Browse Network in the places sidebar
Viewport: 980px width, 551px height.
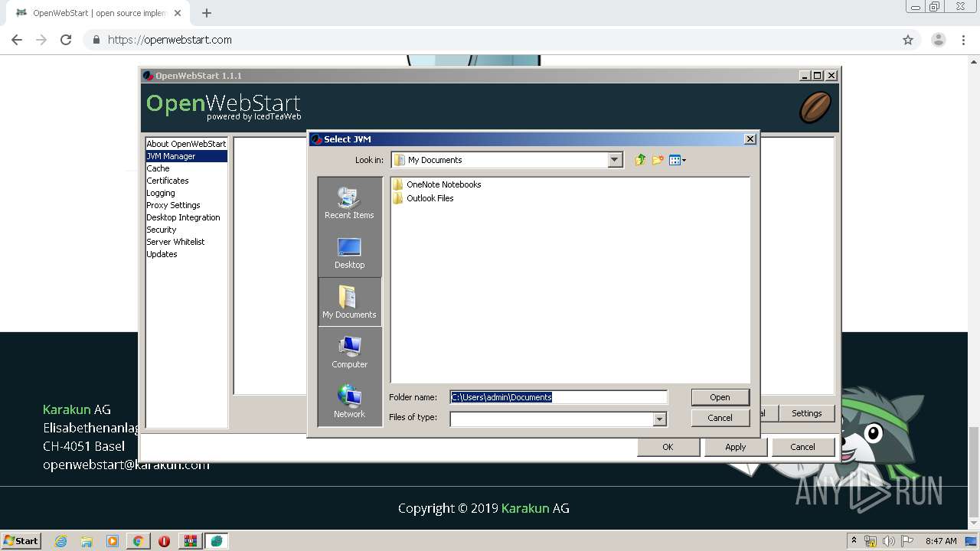pos(349,402)
